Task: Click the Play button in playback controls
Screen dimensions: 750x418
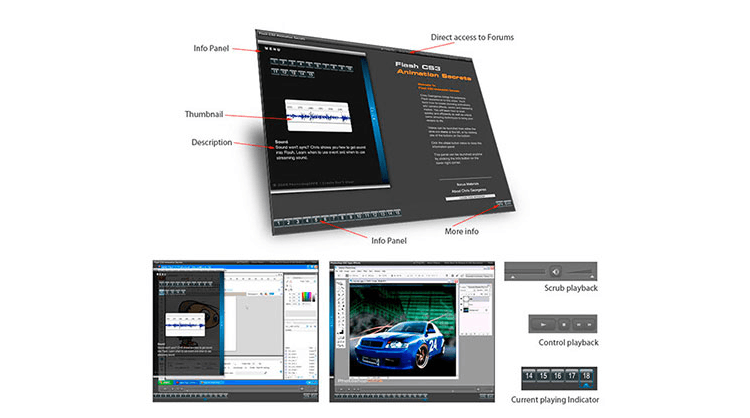Action: coord(543,324)
